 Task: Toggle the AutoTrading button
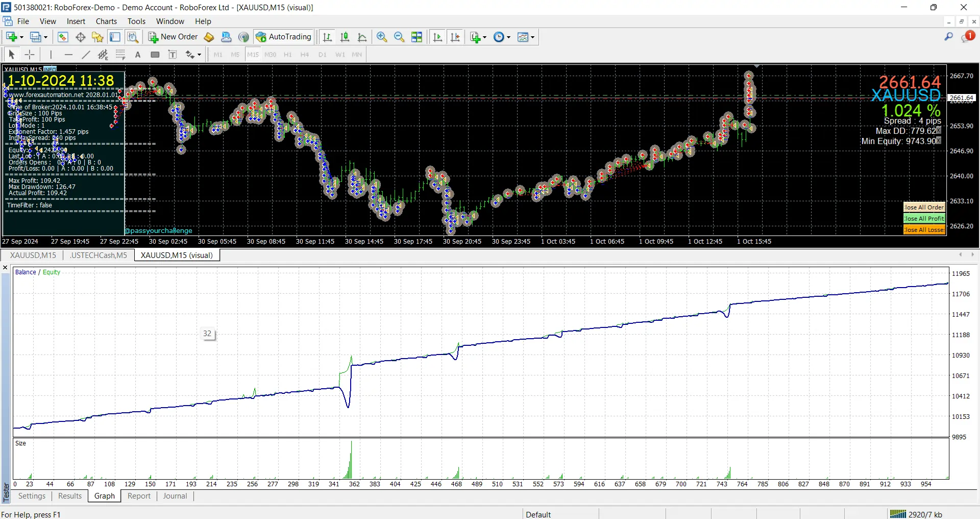pyautogui.click(x=284, y=37)
